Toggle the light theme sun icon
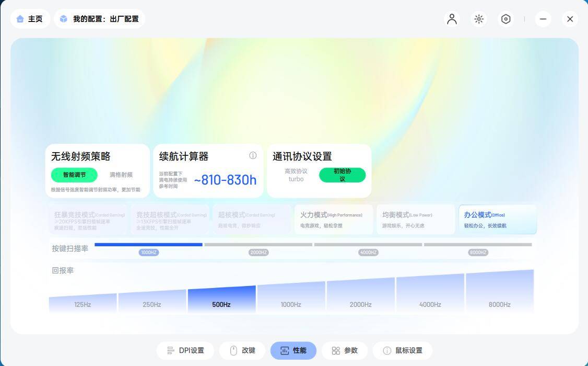Screen dimensions: 588x366 coord(479,19)
